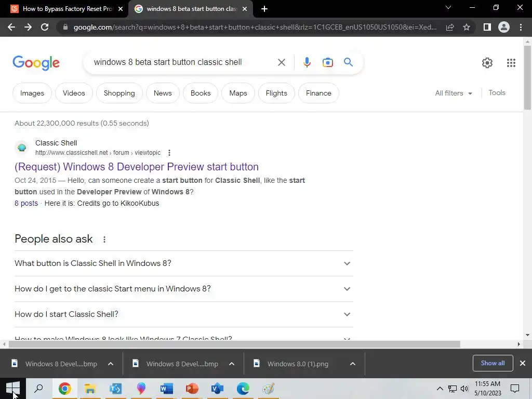Open People also ask options menu
Image resolution: width=532 pixels, height=399 pixels.
104,240
